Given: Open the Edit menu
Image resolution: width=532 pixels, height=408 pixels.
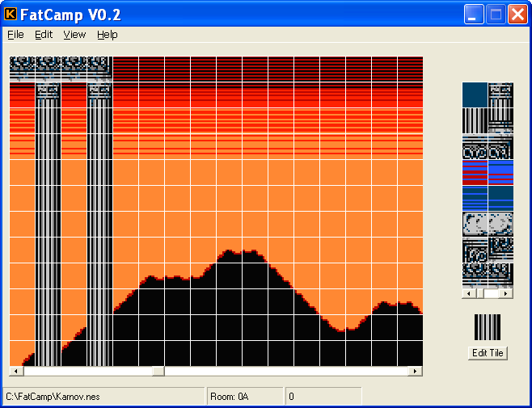Looking at the screenshot, I should coord(44,35).
